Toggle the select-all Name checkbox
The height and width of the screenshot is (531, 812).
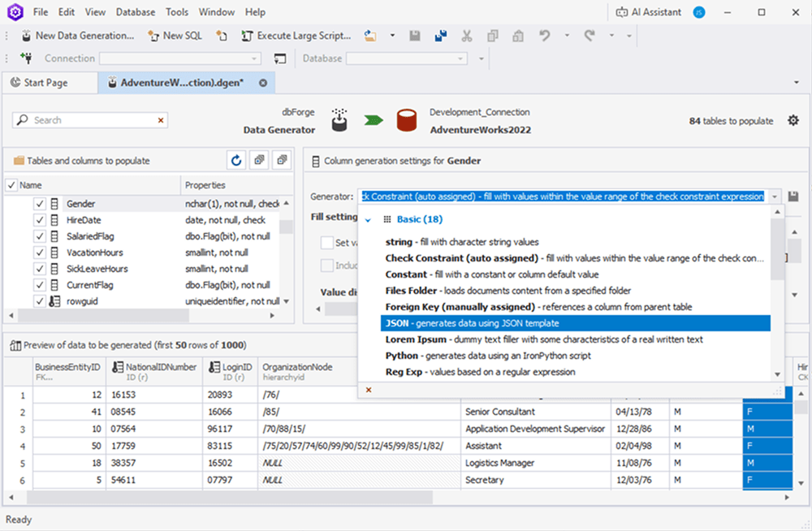point(11,185)
